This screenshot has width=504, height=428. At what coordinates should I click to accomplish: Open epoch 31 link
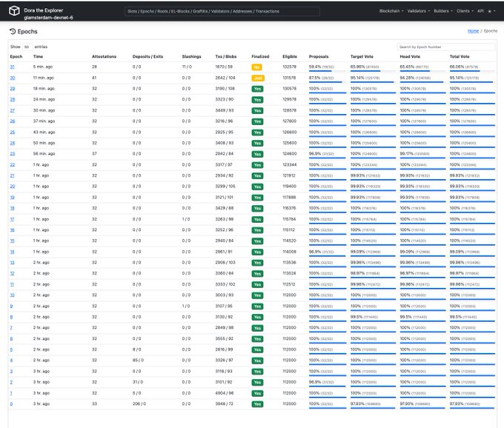point(12,67)
